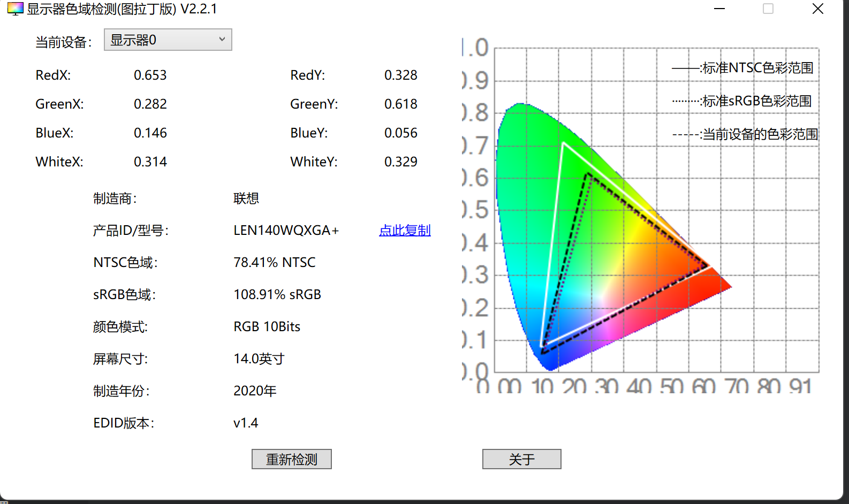
Task: Click the 78.41% NTSC gamut value
Action: click(x=275, y=263)
